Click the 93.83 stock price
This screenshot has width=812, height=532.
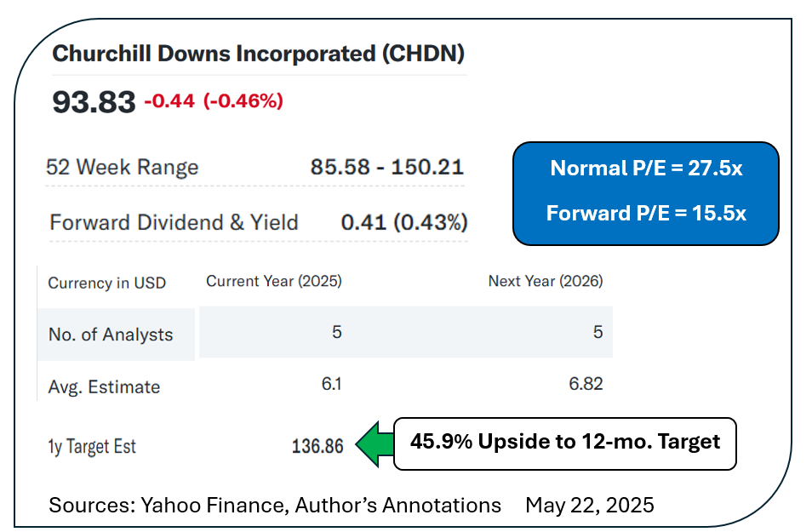click(94, 102)
